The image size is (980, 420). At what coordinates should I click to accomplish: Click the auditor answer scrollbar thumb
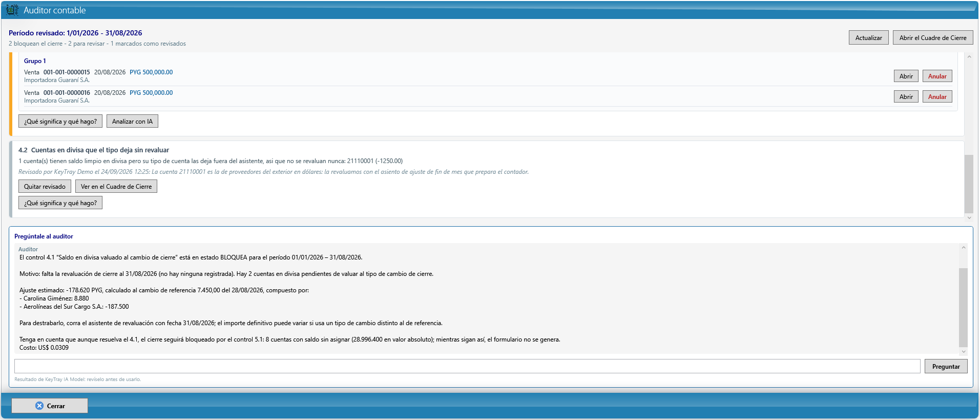(x=964, y=307)
